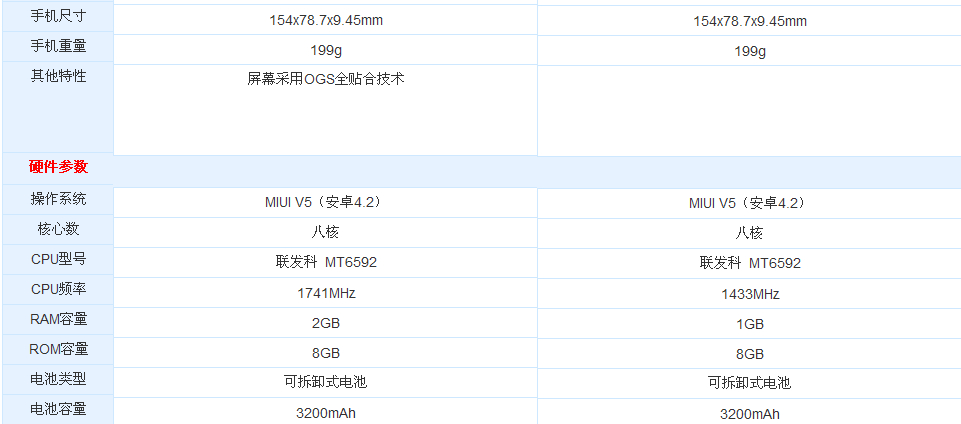Select the 电池类型 row label

tap(58, 380)
